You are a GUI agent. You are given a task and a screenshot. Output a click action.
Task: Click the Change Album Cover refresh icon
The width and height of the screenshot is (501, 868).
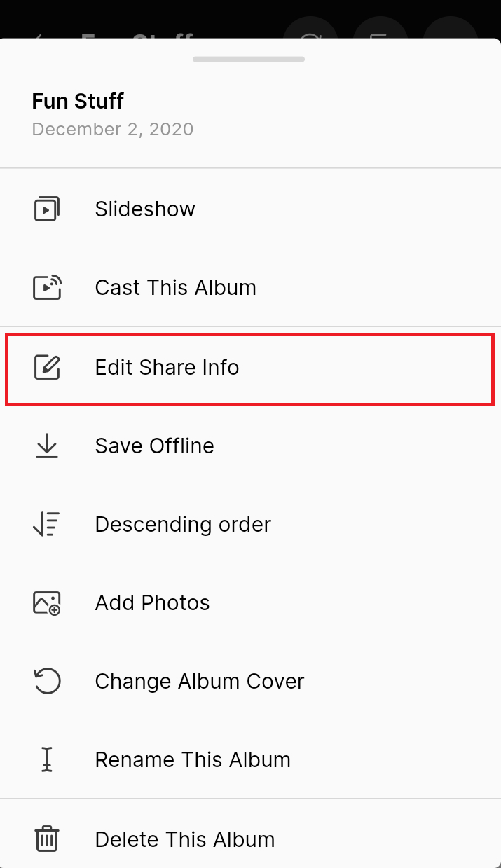tap(47, 681)
